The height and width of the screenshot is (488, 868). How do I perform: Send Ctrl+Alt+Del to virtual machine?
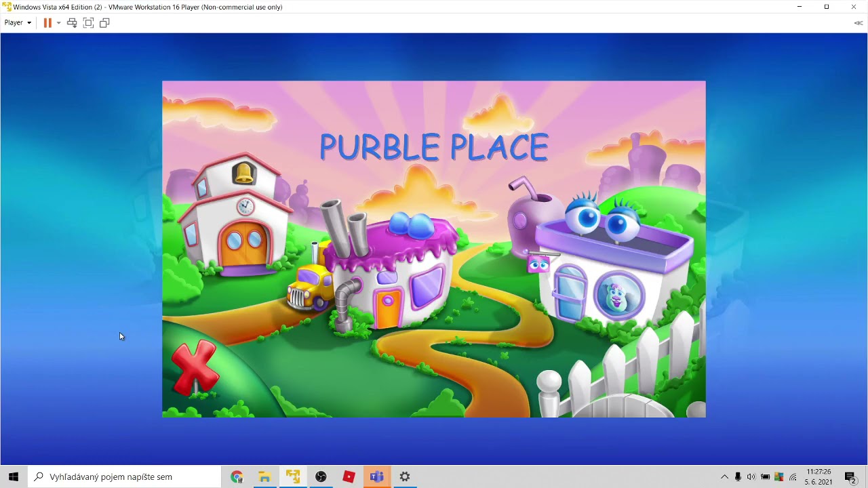tap(72, 22)
